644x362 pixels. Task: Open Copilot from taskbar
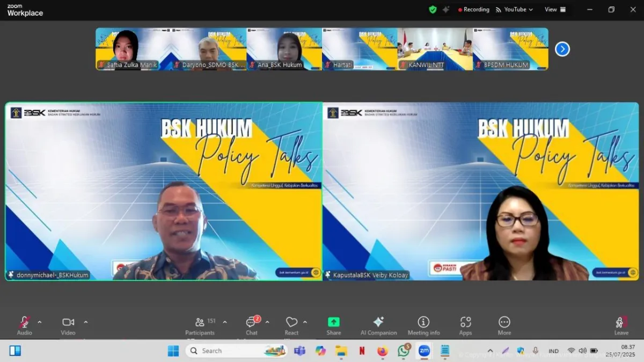(x=320, y=351)
